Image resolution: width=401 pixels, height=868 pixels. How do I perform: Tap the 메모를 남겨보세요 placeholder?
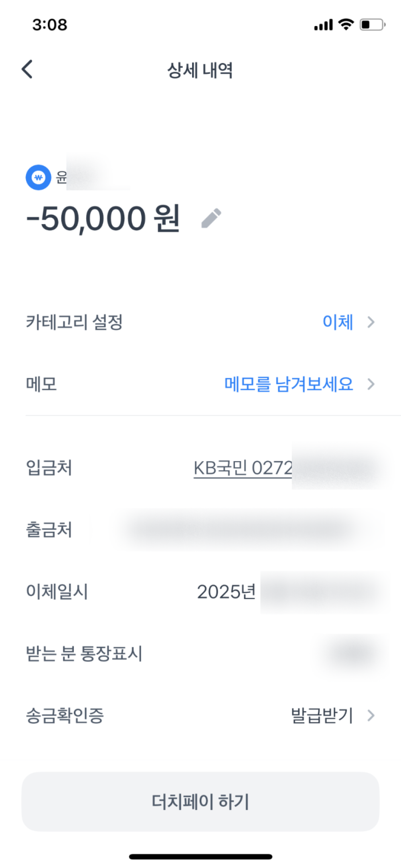click(x=289, y=384)
